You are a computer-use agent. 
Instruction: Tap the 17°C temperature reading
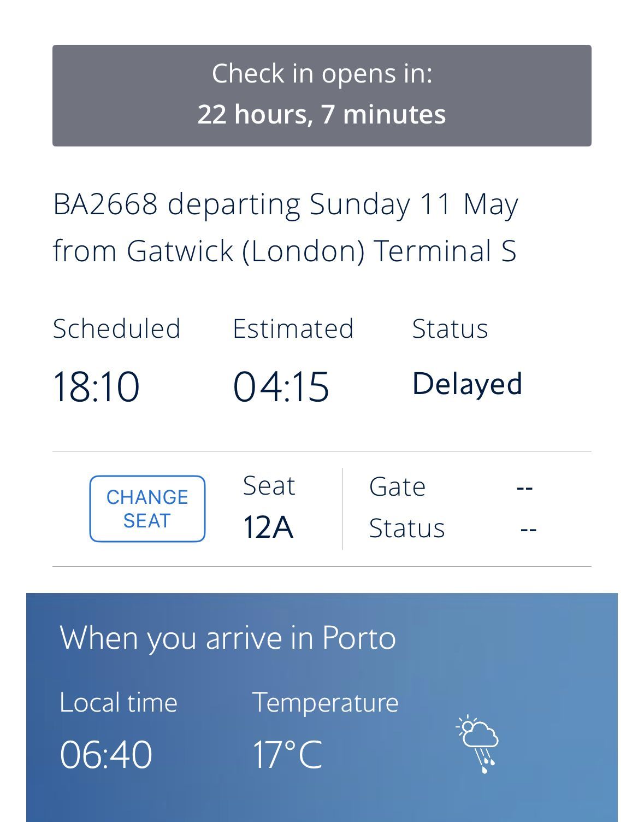click(287, 755)
